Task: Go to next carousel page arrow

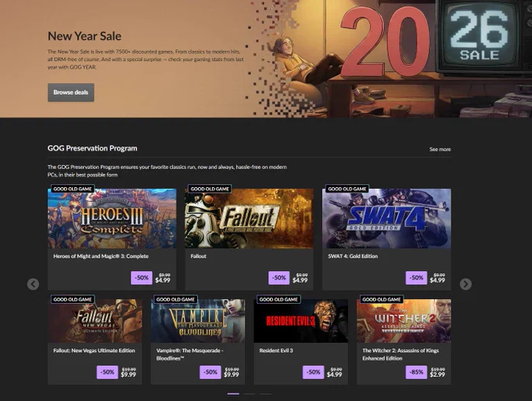Action: click(x=465, y=284)
